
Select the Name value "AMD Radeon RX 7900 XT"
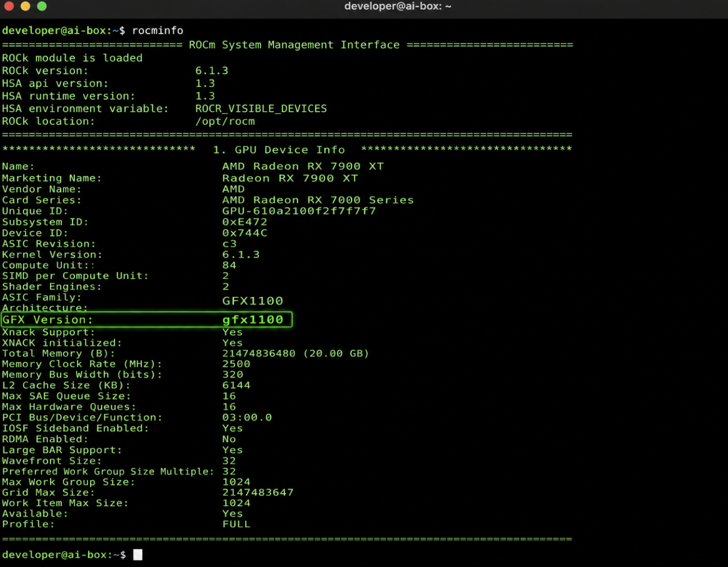click(x=303, y=166)
